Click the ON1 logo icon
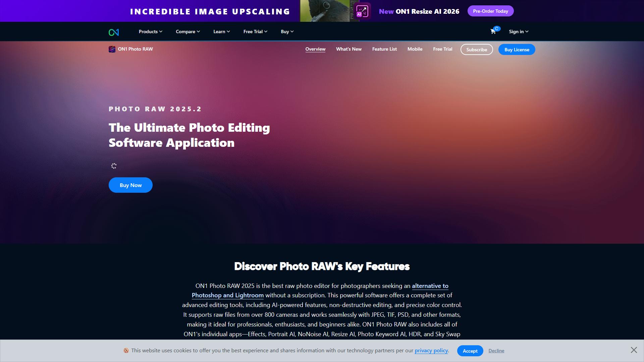Viewport: 644px width, 362px height. (x=114, y=32)
